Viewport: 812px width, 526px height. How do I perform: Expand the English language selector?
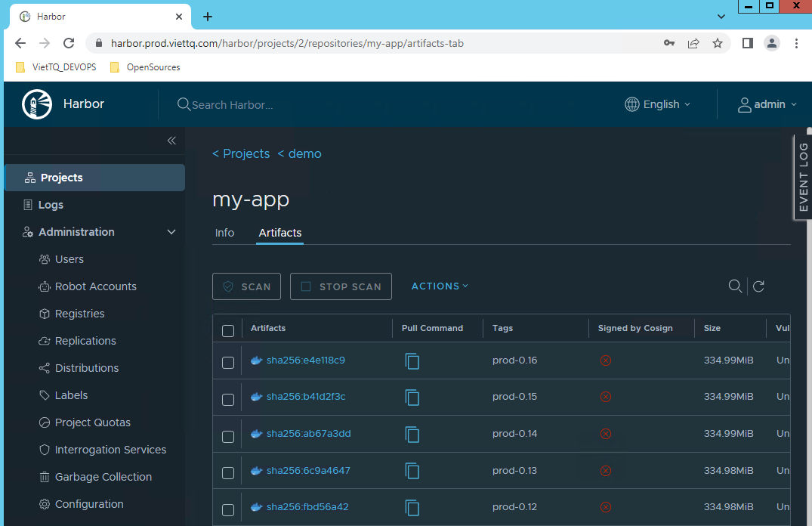[x=658, y=104]
